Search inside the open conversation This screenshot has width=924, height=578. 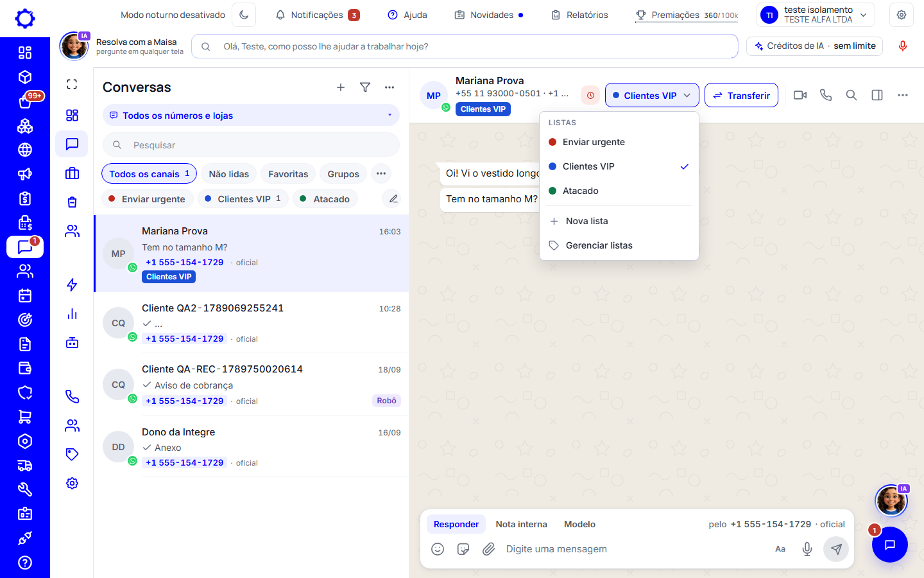coord(851,95)
